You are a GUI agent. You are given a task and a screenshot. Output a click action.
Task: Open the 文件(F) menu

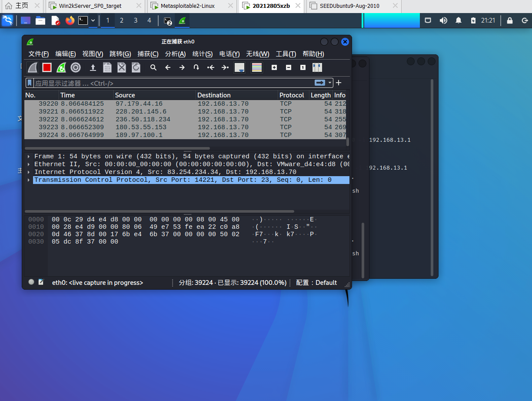(x=39, y=54)
